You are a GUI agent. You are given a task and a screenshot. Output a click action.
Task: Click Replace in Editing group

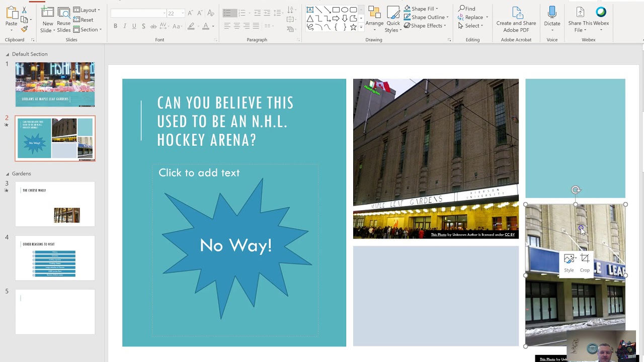tap(473, 17)
